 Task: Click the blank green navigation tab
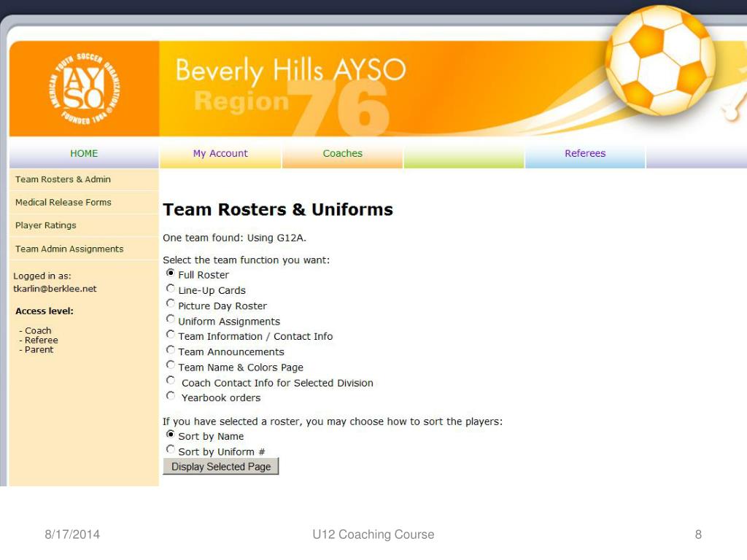(463, 153)
